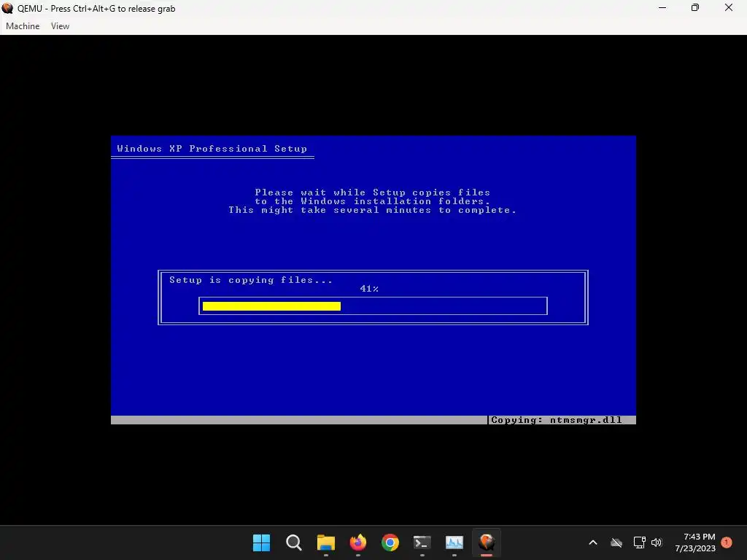Screen dimensions: 747x560
Task: Open volume speaker tray icon
Action: click(x=657, y=542)
